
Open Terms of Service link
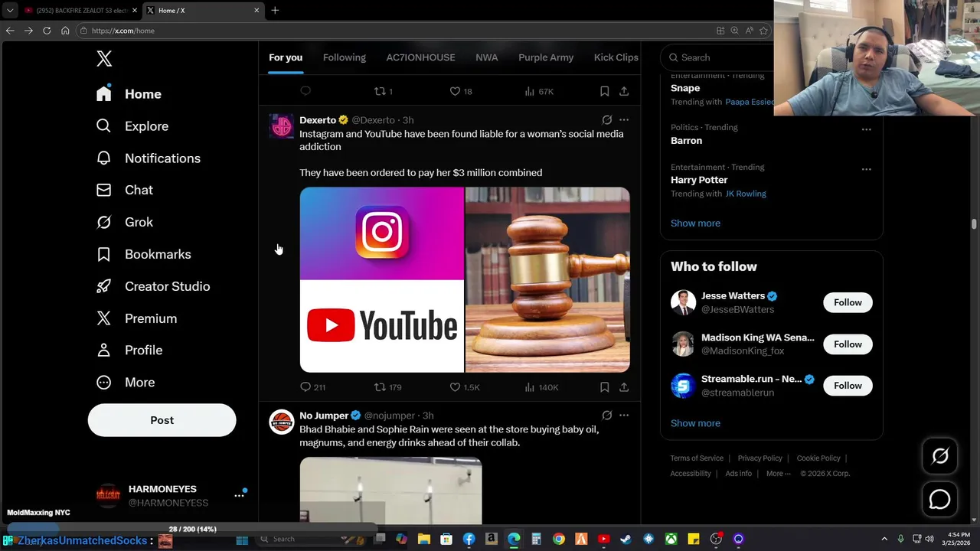tap(697, 458)
